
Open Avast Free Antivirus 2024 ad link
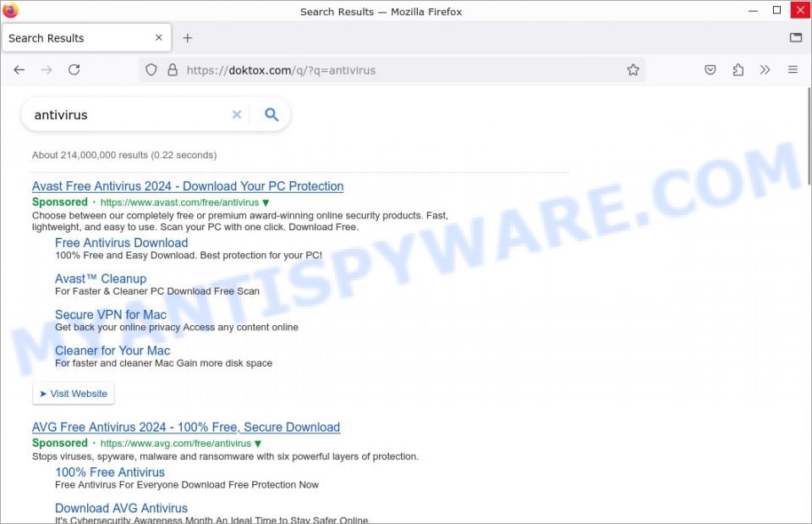188,186
